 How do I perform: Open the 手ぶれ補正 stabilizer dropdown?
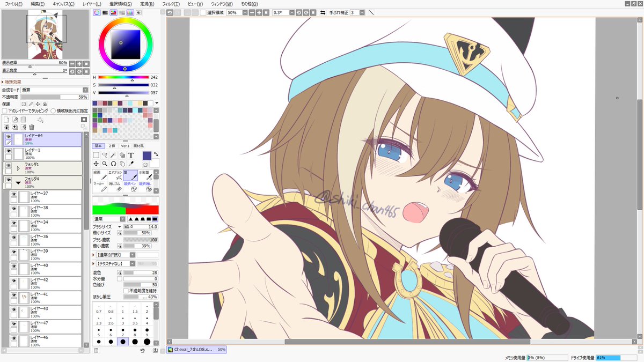tap(357, 12)
